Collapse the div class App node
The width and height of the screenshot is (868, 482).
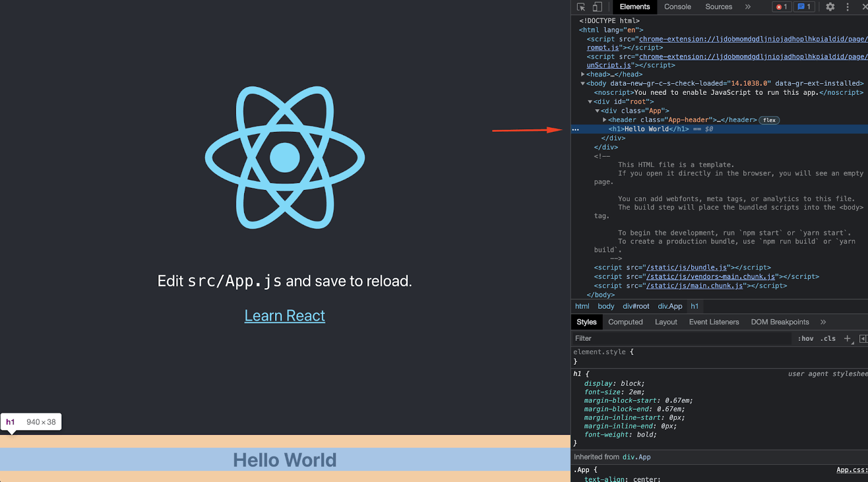(x=597, y=111)
